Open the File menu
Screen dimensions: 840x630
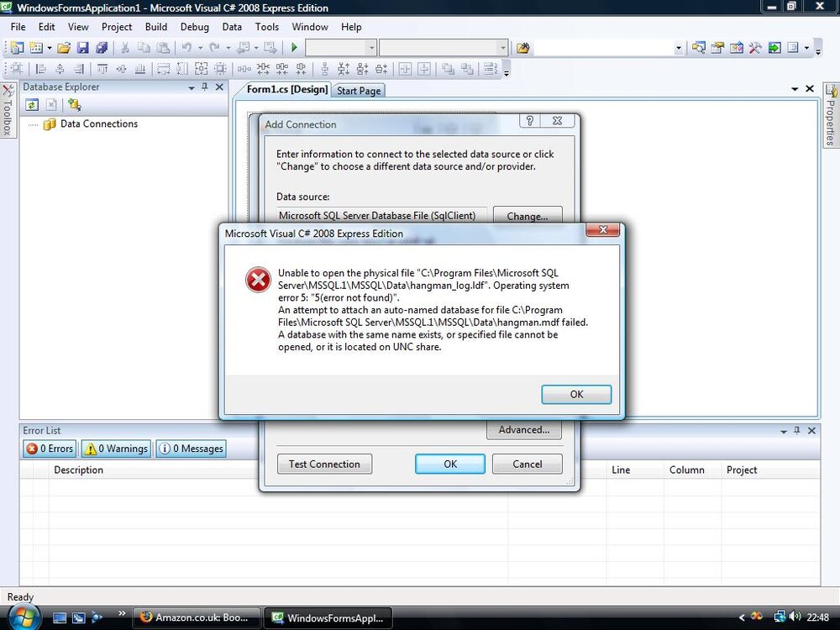(18, 27)
